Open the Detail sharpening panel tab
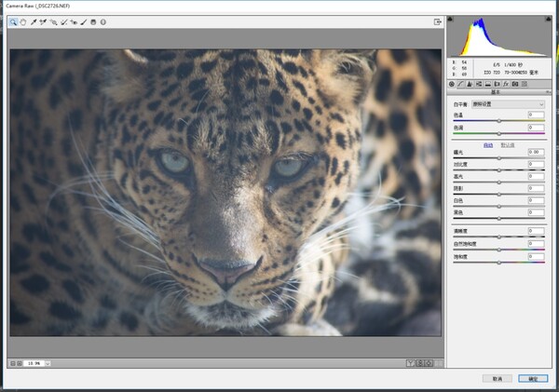The width and height of the screenshot is (559, 392). (470, 84)
